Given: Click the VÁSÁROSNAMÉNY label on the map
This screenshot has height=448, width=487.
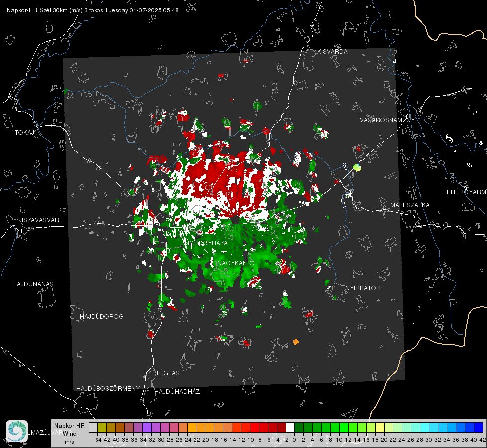Looking at the screenshot, I should pos(388,120).
